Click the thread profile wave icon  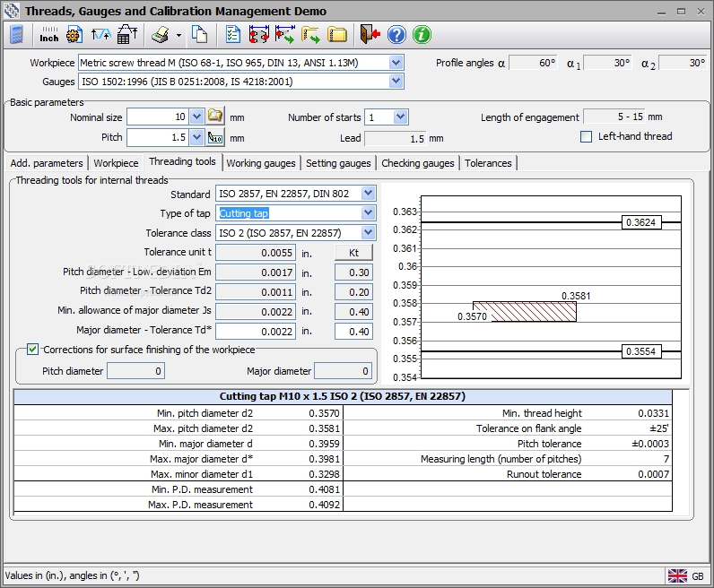pyautogui.click(x=100, y=35)
